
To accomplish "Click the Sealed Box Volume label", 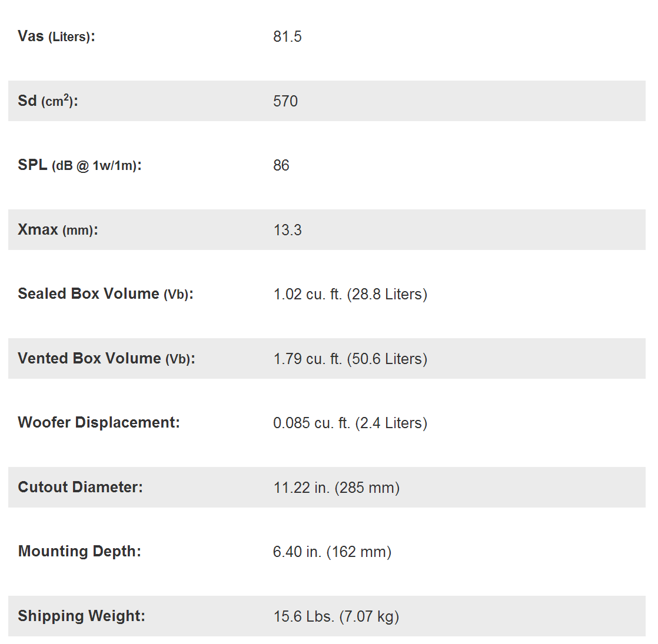I will [105, 294].
